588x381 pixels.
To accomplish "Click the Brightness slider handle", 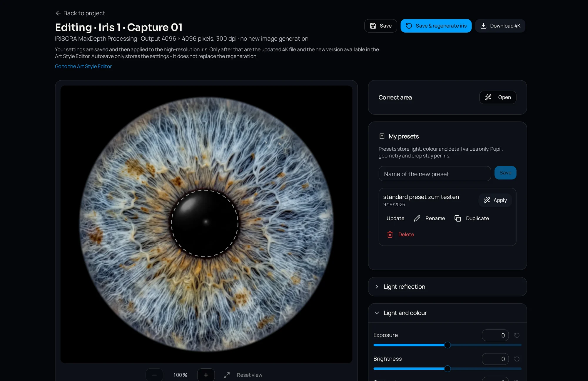I will pos(447,369).
